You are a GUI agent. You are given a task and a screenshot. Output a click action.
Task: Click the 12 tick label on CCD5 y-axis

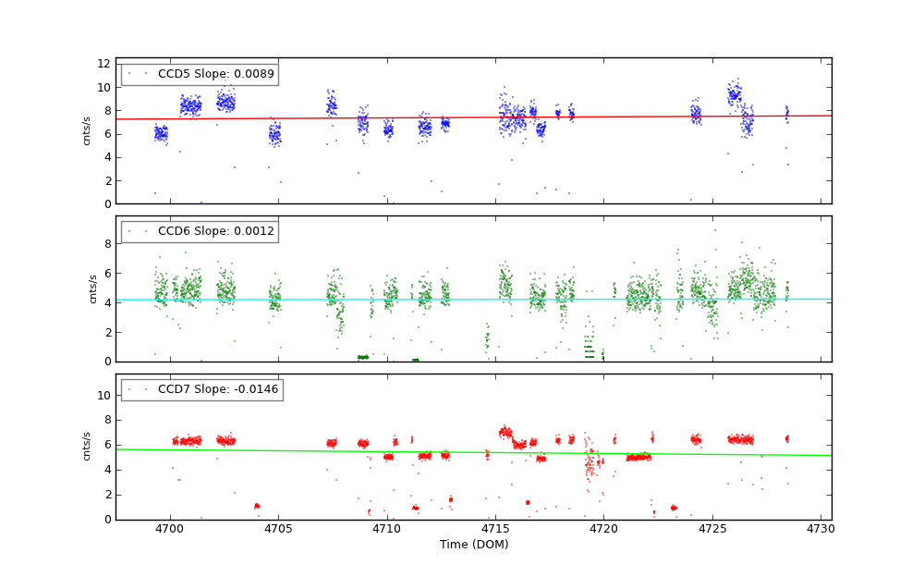point(104,64)
